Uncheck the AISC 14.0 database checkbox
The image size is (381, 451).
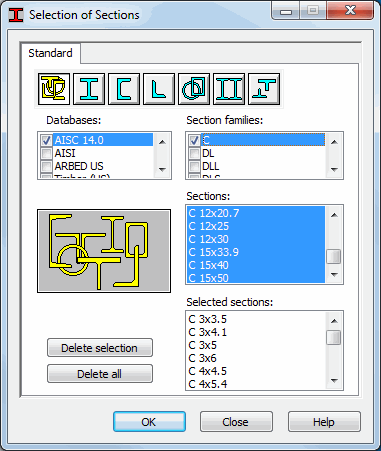46,140
